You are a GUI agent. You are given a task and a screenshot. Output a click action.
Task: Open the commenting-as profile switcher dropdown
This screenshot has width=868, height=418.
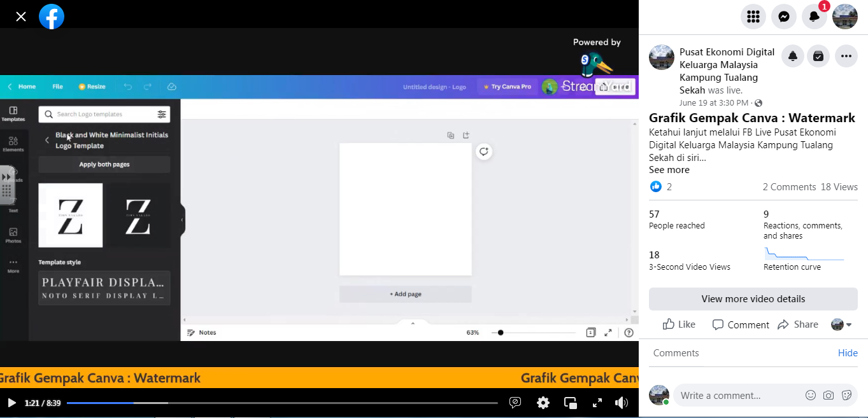coord(841,324)
